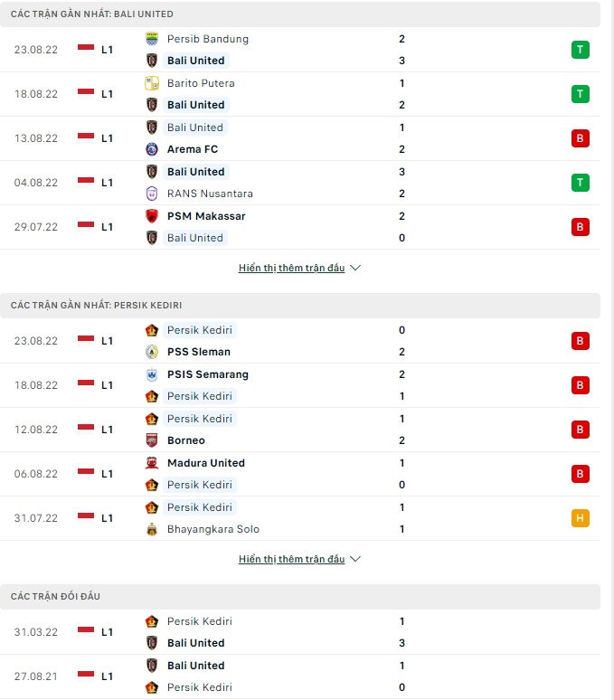Click the Arema FC team crest

click(152, 149)
